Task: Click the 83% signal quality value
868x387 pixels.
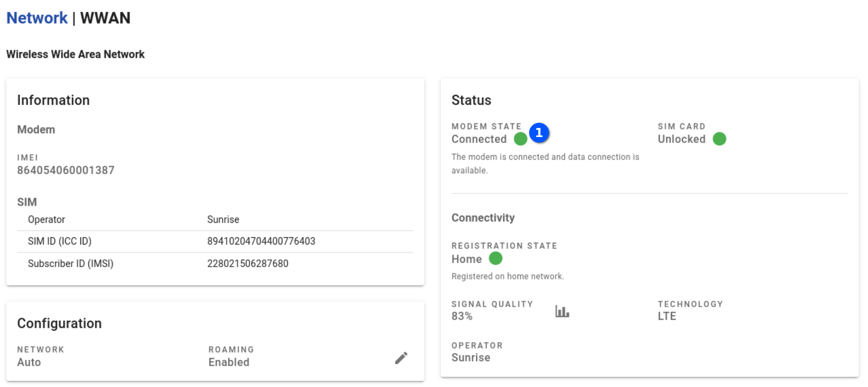Action: click(462, 316)
